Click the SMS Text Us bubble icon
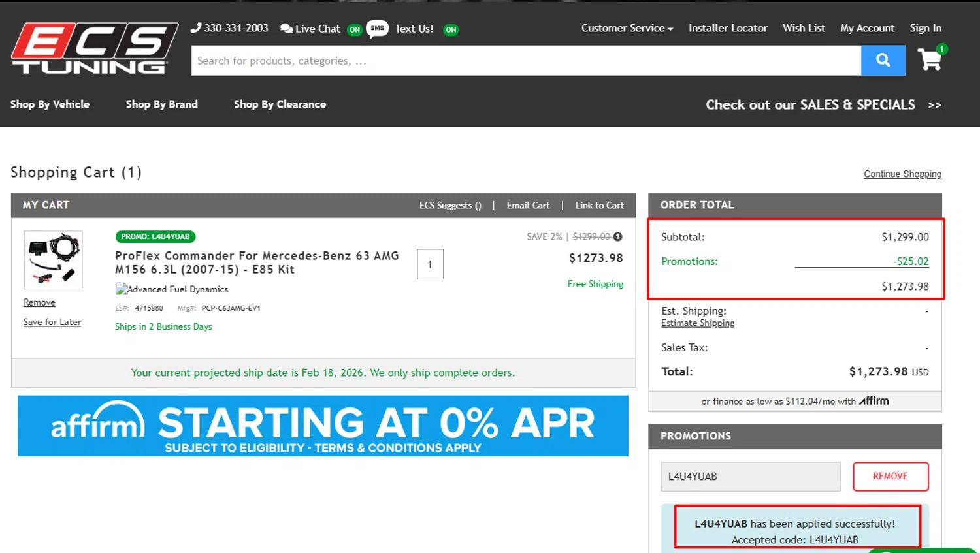980x553 pixels. coord(378,29)
